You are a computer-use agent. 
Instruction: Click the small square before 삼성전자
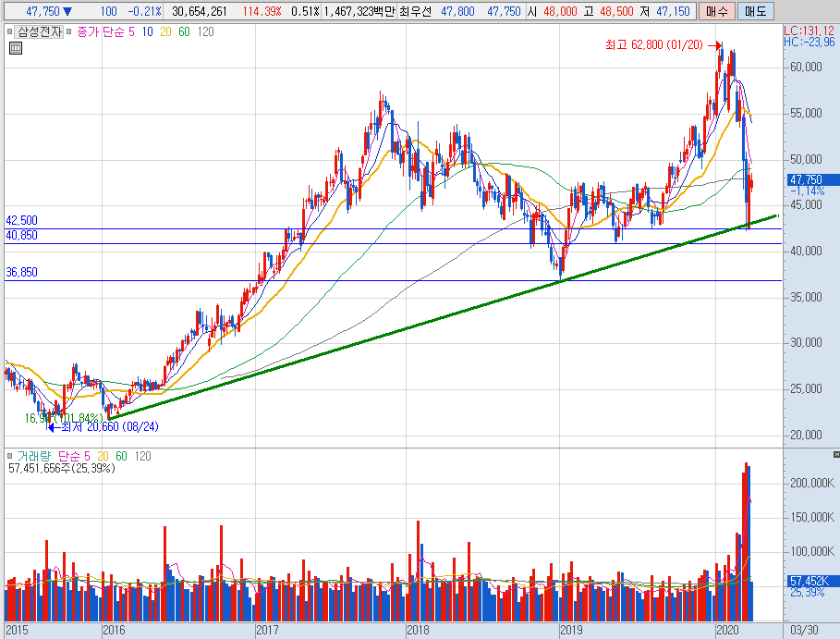pos(9,32)
